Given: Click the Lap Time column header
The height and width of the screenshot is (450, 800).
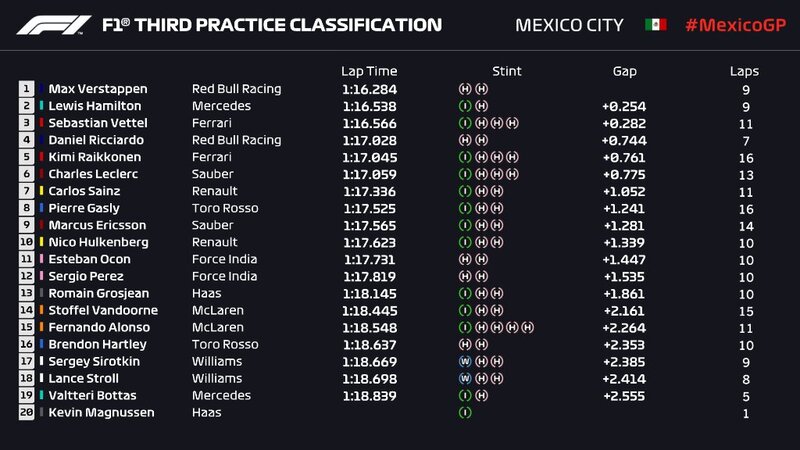Looking at the screenshot, I should (369, 71).
